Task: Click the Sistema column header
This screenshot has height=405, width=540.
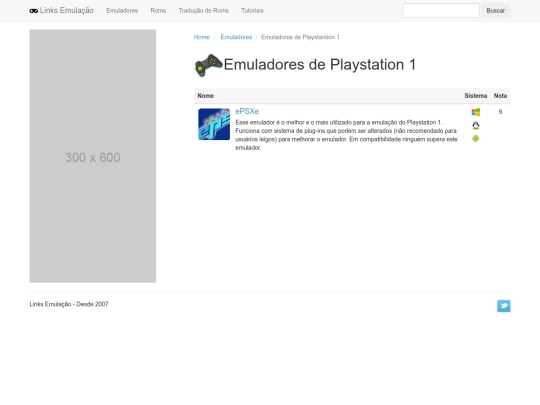Action: tap(476, 96)
